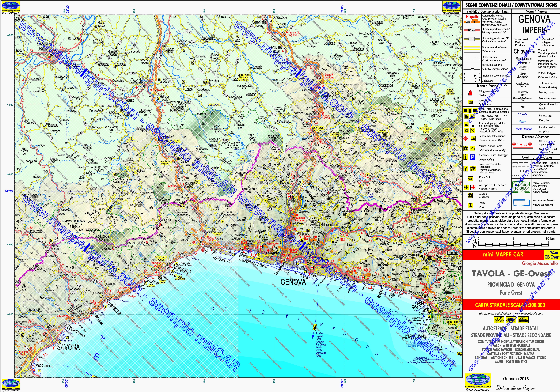Select the Tower icon in the legend
The height and width of the screenshot is (392, 560).
[x=470, y=110]
